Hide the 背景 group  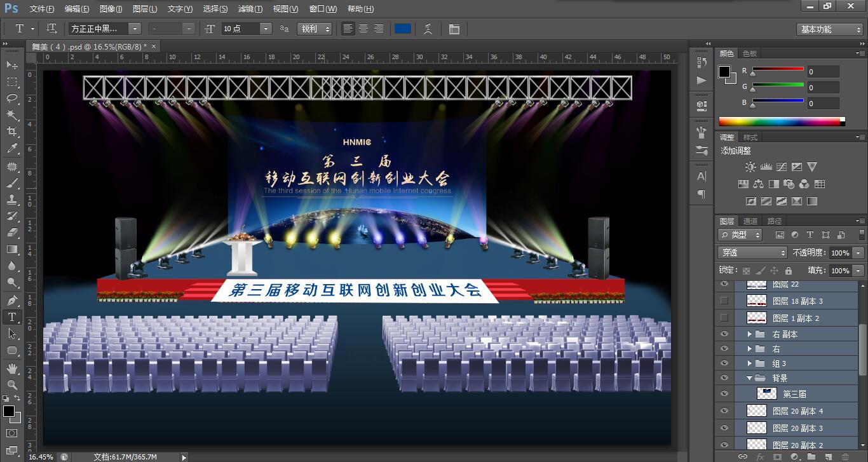[x=724, y=378]
